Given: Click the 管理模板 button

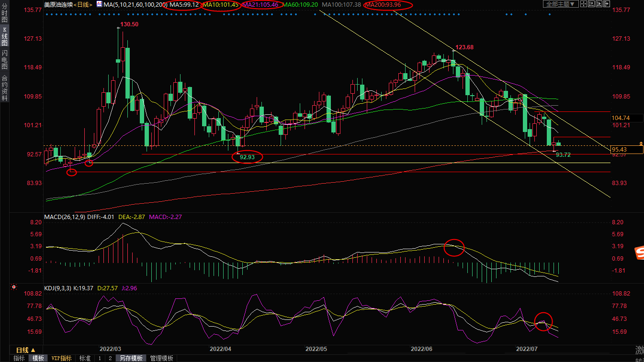Looking at the screenshot, I should (162, 358).
